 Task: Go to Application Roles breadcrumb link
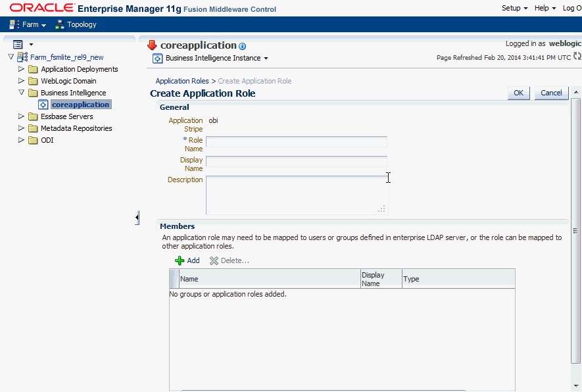(x=182, y=81)
